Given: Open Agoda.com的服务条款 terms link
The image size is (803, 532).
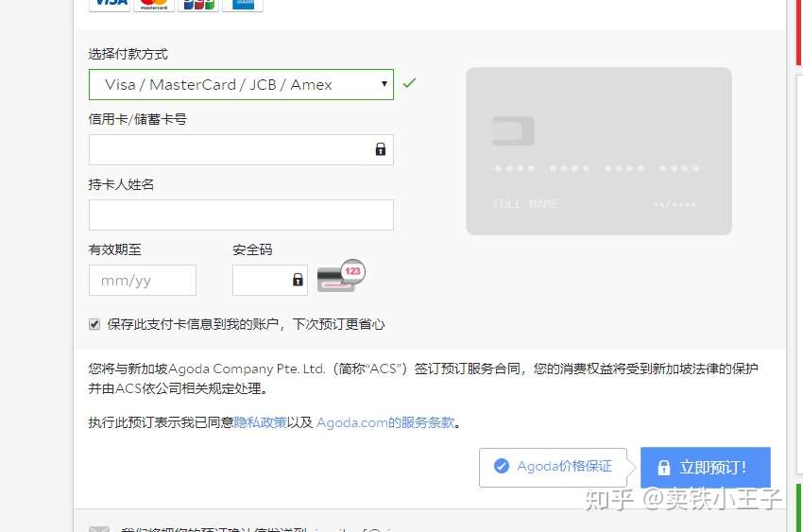Looking at the screenshot, I should click(385, 422).
